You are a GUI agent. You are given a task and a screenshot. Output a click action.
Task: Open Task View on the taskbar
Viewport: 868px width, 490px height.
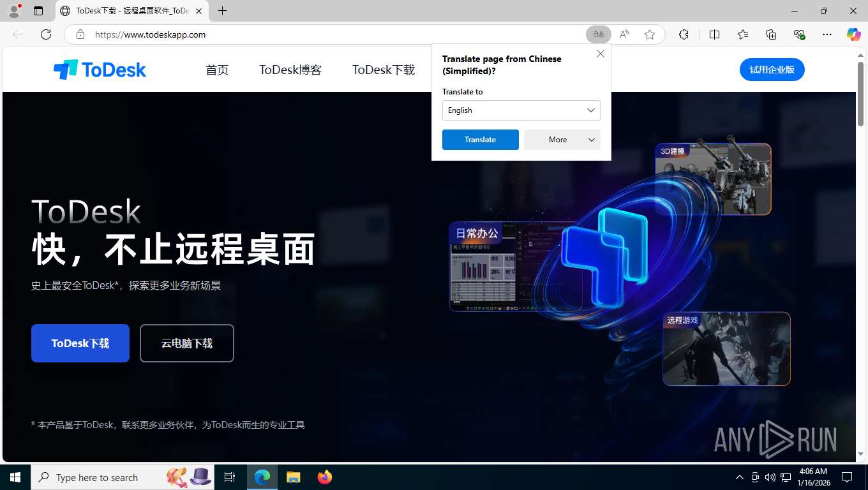point(230,477)
